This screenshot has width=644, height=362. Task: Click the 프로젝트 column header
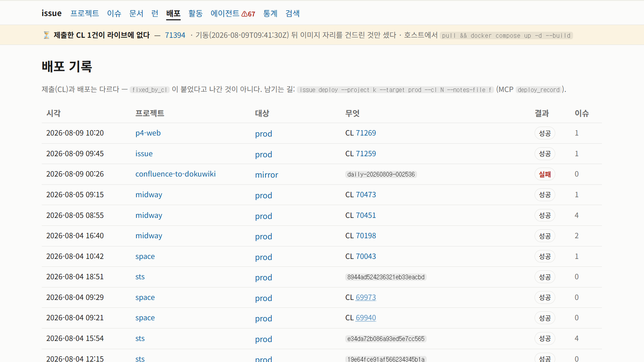(x=150, y=113)
